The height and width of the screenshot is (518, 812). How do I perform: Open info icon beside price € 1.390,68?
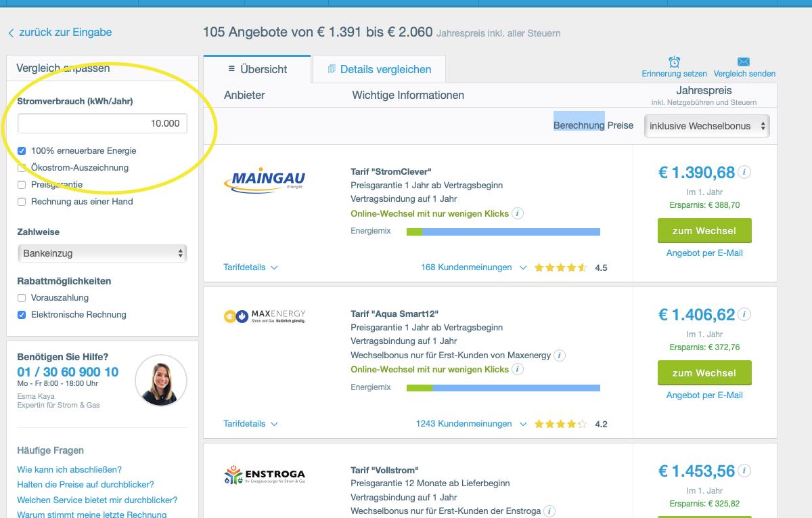tap(744, 172)
